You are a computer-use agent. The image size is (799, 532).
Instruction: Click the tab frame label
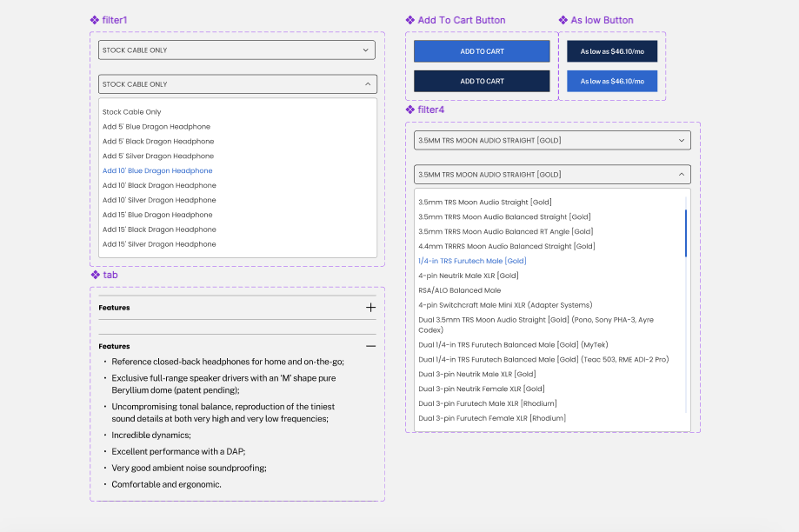click(110, 276)
